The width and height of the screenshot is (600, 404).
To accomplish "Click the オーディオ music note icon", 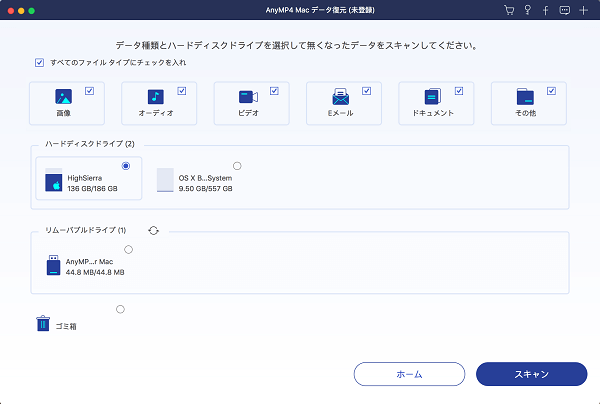I will [x=156, y=97].
